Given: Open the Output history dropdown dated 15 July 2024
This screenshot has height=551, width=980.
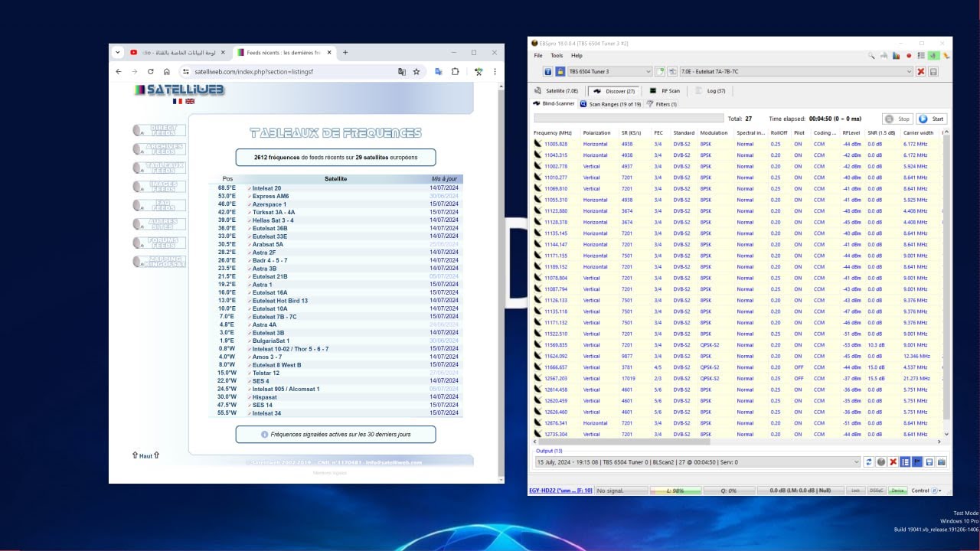Looking at the screenshot, I should click(697, 461).
